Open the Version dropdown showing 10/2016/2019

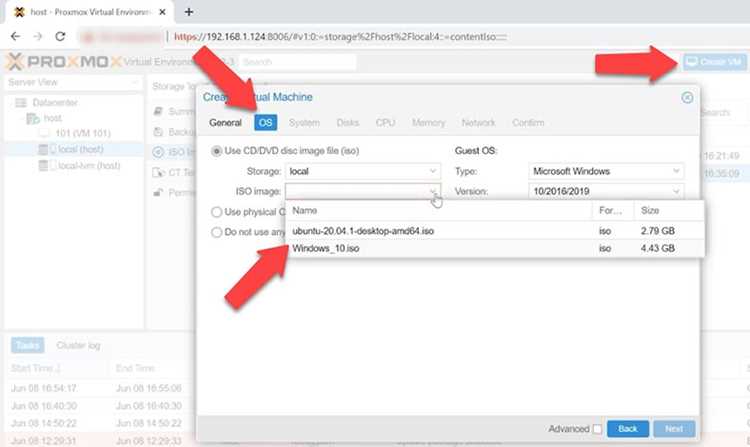click(x=606, y=191)
